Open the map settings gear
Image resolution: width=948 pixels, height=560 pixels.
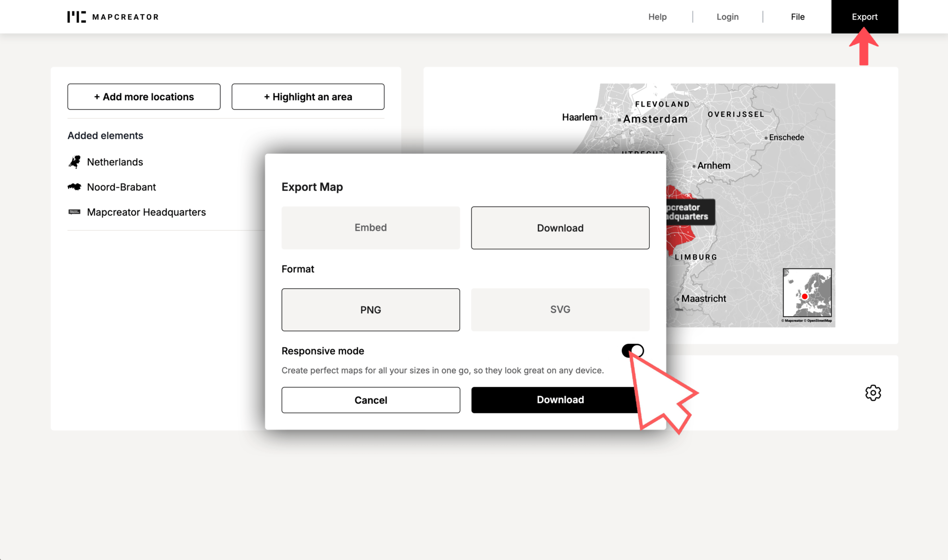click(x=872, y=393)
